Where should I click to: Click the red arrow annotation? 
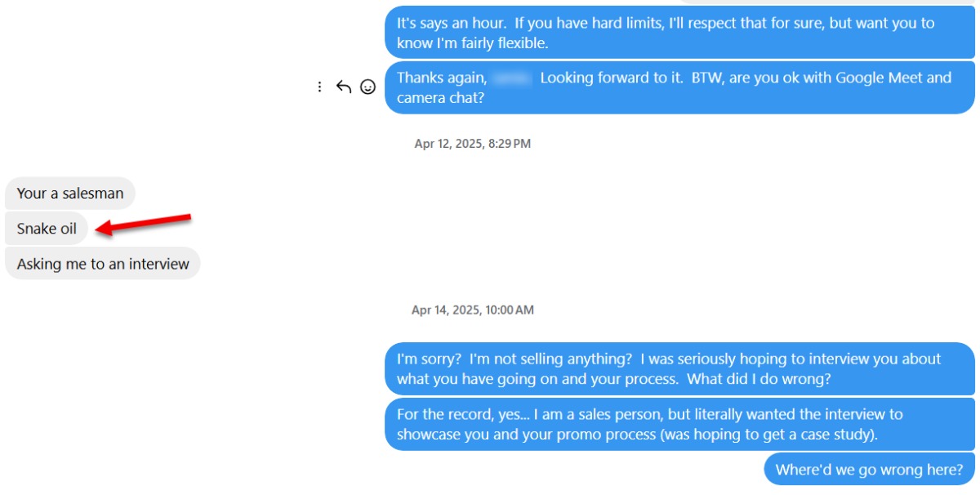(143, 225)
